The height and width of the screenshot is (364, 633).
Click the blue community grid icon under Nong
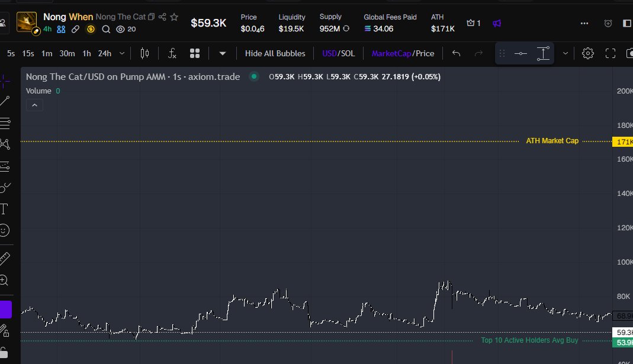coord(61,29)
